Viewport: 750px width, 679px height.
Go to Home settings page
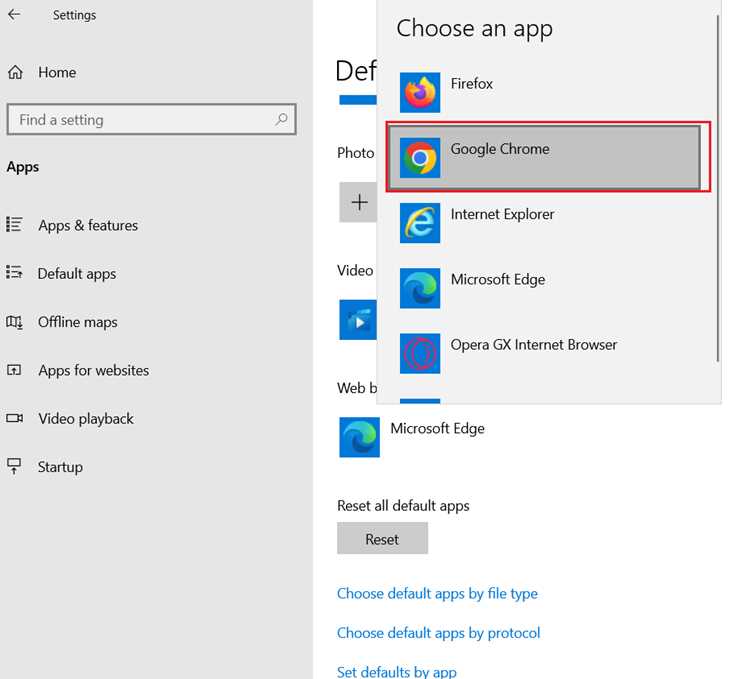57,72
